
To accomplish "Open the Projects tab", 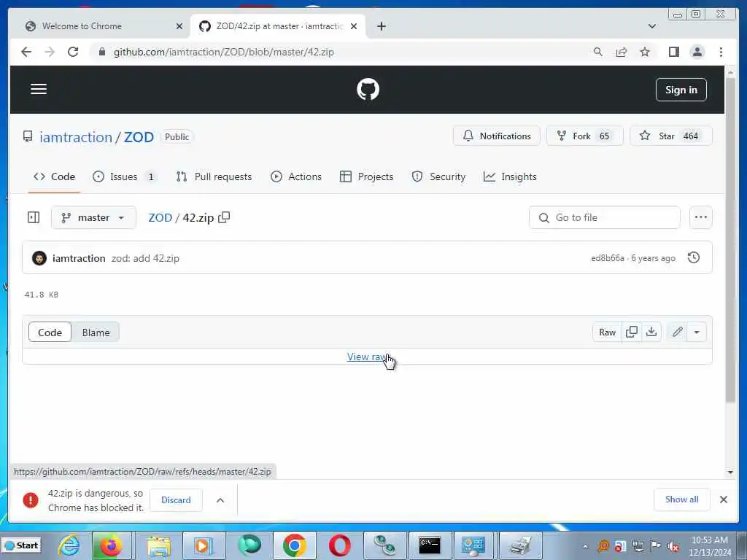I will coord(366,176).
